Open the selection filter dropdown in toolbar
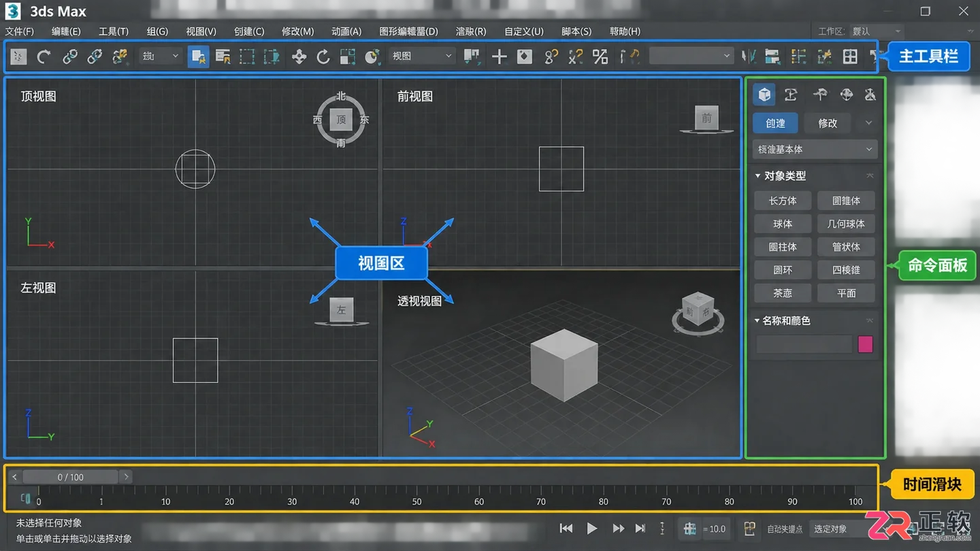980x551 pixels. (160, 56)
